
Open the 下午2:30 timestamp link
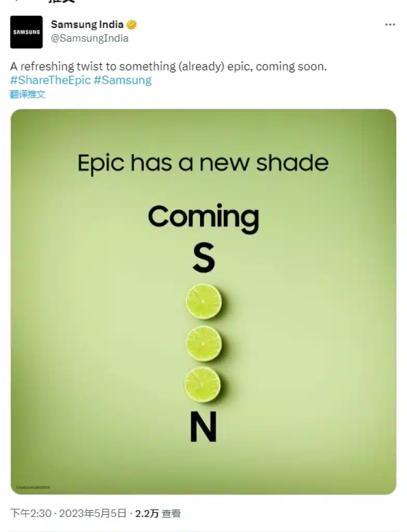point(31,513)
